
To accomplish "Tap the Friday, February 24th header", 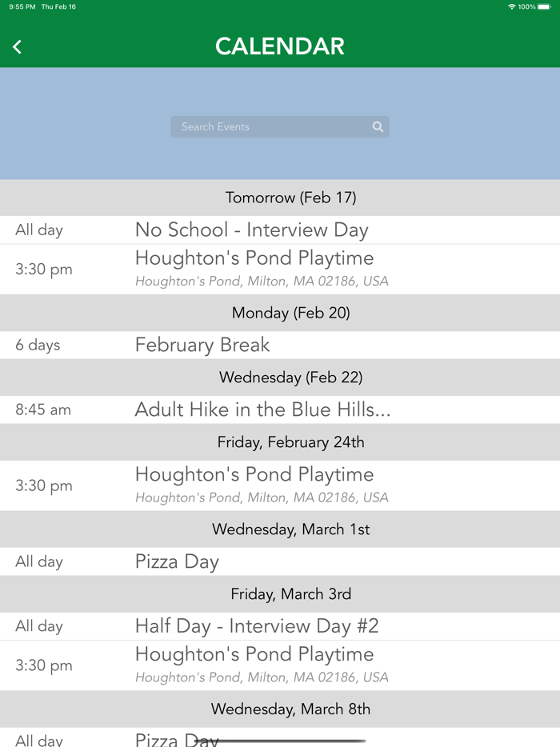I will pos(290,442).
